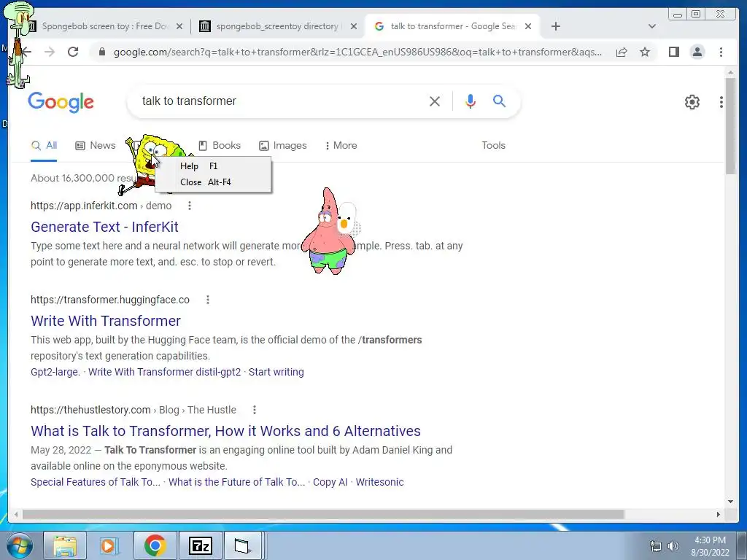Open Write With Transformer distil-gpt2 sitelink
The width and height of the screenshot is (747, 560).
pyautogui.click(x=164, y=372)
